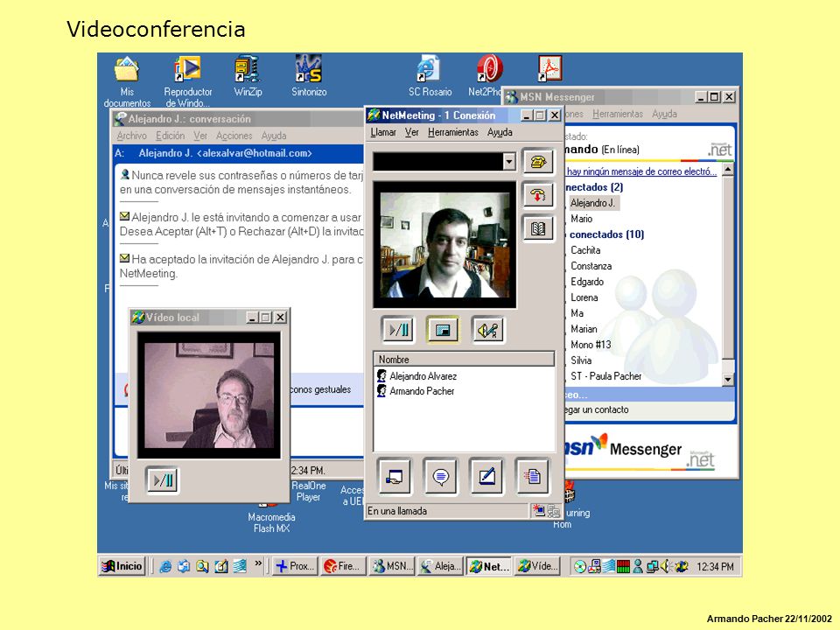Image resolution: width=840 pixels, height=630 pixels.
Task: Switch to the Fire... taskbar button
Action: tap(343, 566)
